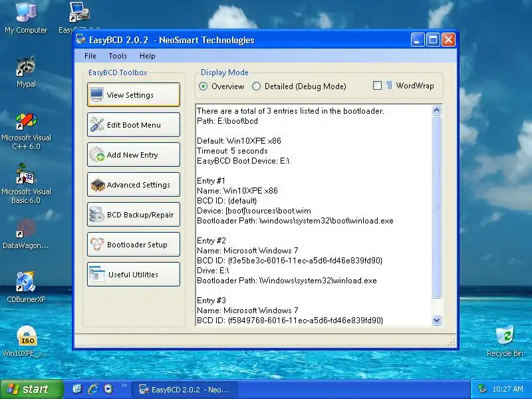The image size is (532, 399).
Task: Click the vertical scrollbar thumb
Action: pos(437,207)
